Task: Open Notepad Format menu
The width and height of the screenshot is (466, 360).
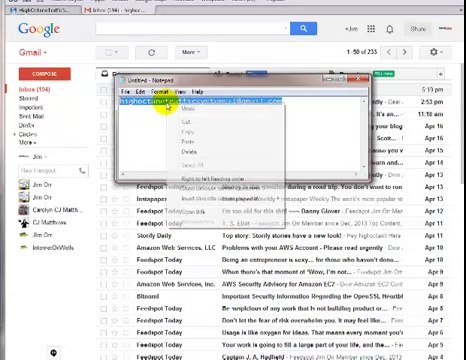Action: [x=160, y=92]
